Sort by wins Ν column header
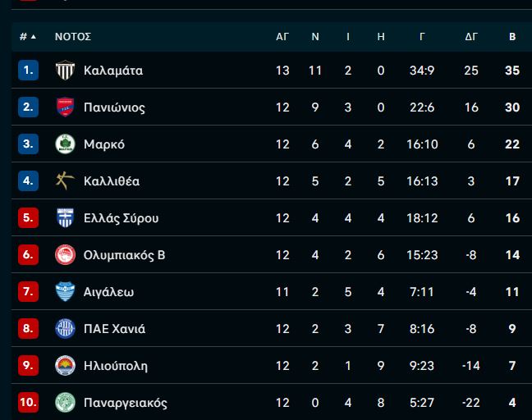 point(315,37)
